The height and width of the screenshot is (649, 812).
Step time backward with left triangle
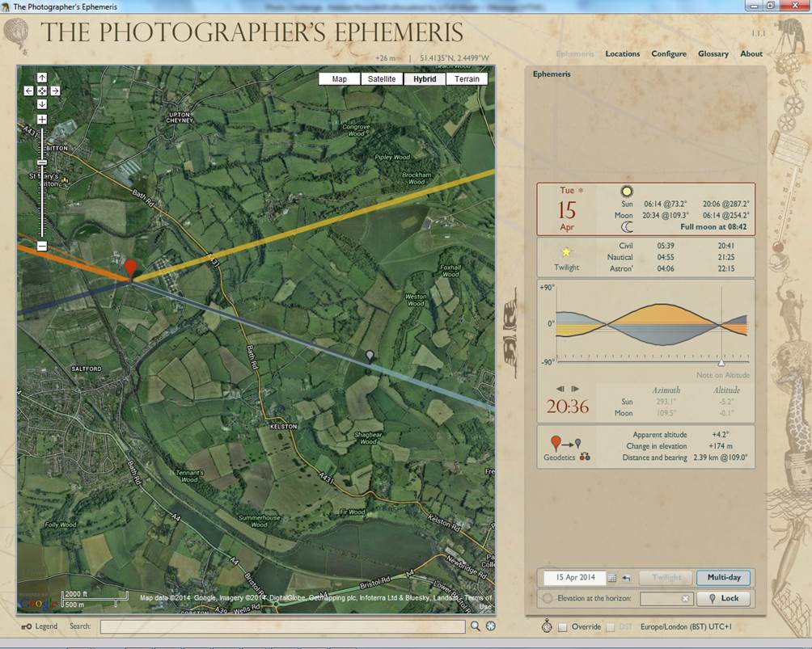click(x=560, y=390)
